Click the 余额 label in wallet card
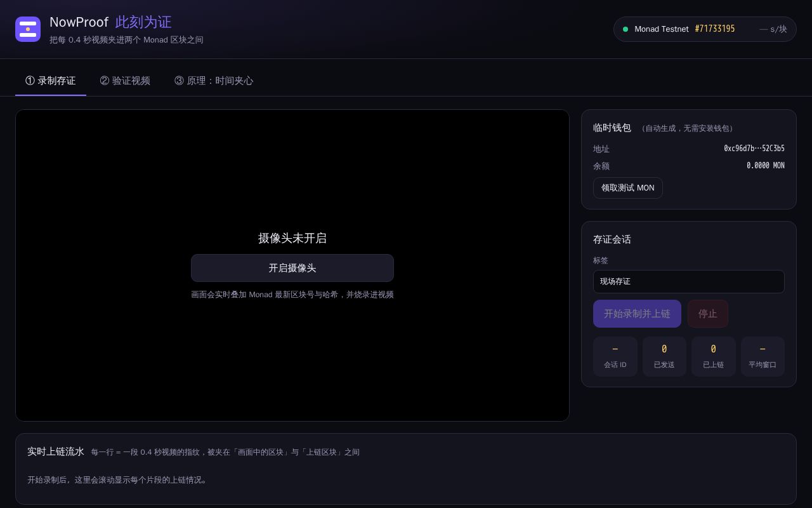 tap(601, 166)
